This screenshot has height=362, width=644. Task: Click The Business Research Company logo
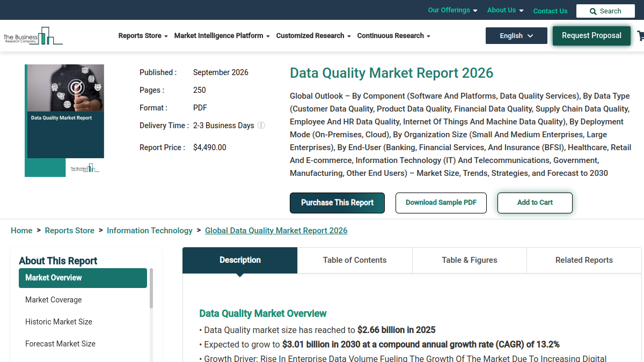33,36
